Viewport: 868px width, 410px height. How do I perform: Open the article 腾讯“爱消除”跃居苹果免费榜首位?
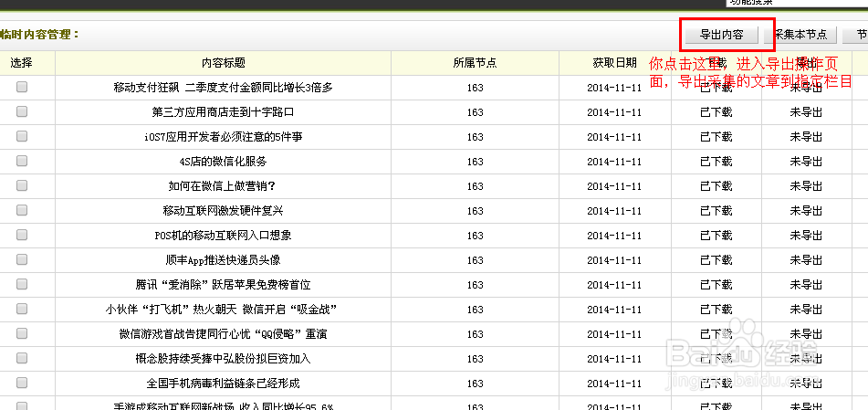click(223, 285)
